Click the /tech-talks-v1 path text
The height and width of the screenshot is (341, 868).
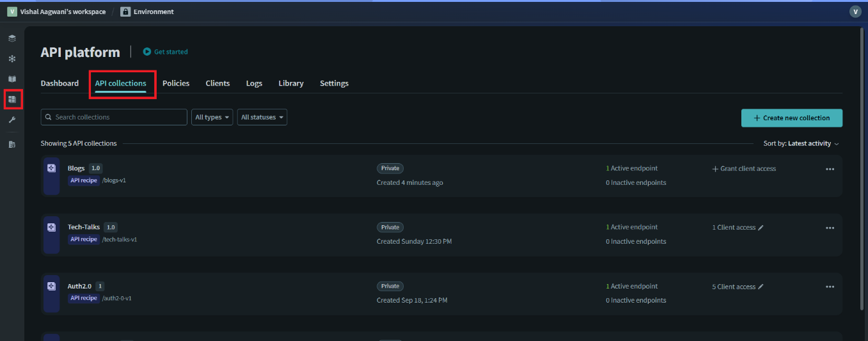[120, 239]
